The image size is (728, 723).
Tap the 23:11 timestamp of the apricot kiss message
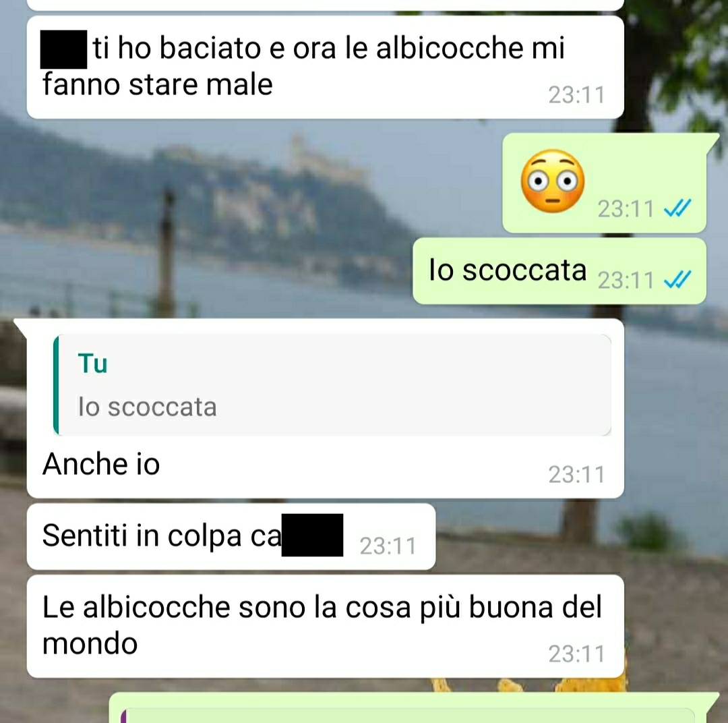[x=576, y=95]
